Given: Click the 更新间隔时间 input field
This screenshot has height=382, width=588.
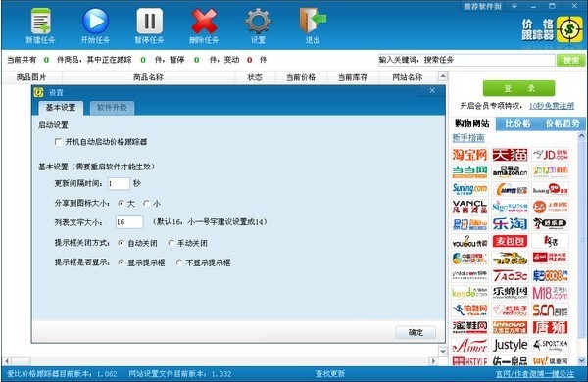Looking at the screenshot, I should click(119, 184).
